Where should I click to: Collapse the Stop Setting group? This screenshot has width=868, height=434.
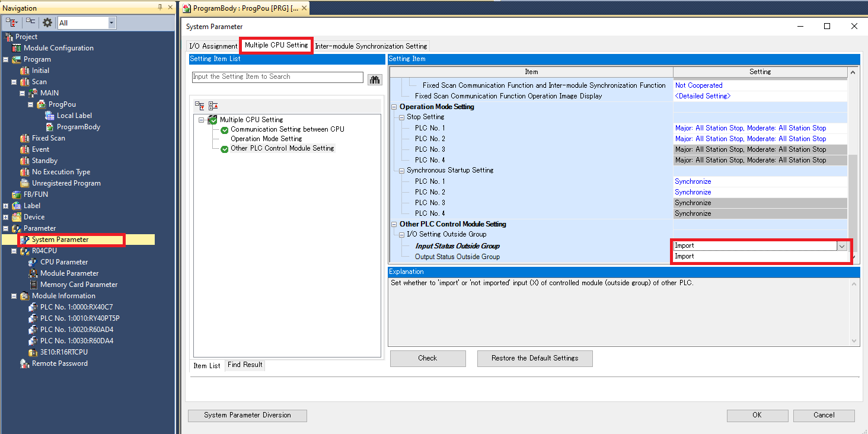point(402,117)
